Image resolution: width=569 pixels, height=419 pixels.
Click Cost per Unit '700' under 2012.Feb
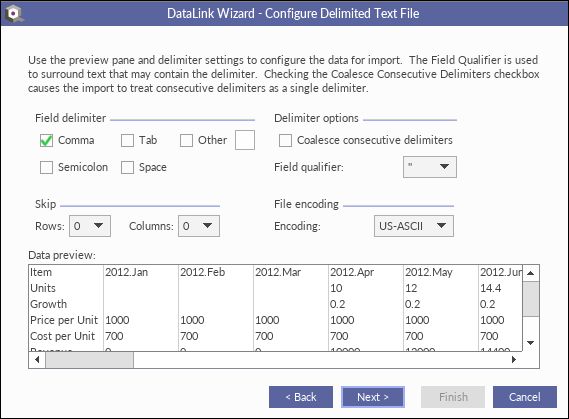(x=189, y=336)
